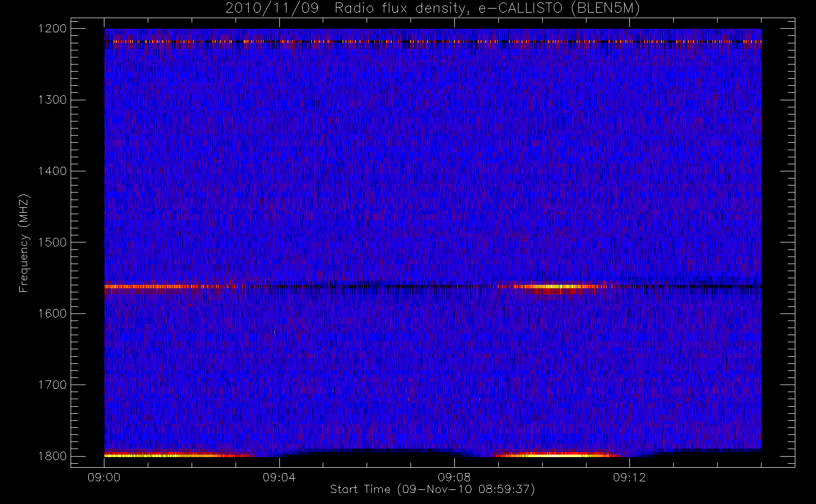Select the 1500 frequency tick label
Viewport: 816px width, 504px height.
(x=52, y=242)
